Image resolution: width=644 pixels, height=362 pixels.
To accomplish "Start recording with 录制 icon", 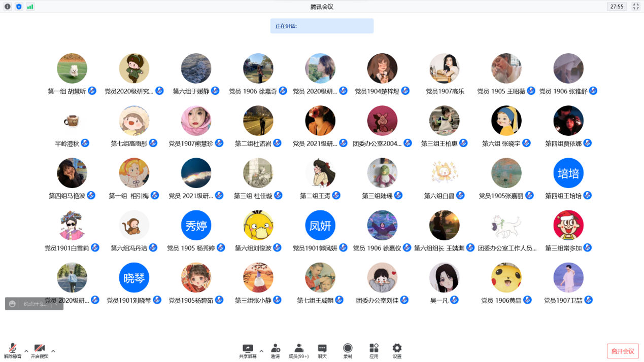I will [348, 350].
